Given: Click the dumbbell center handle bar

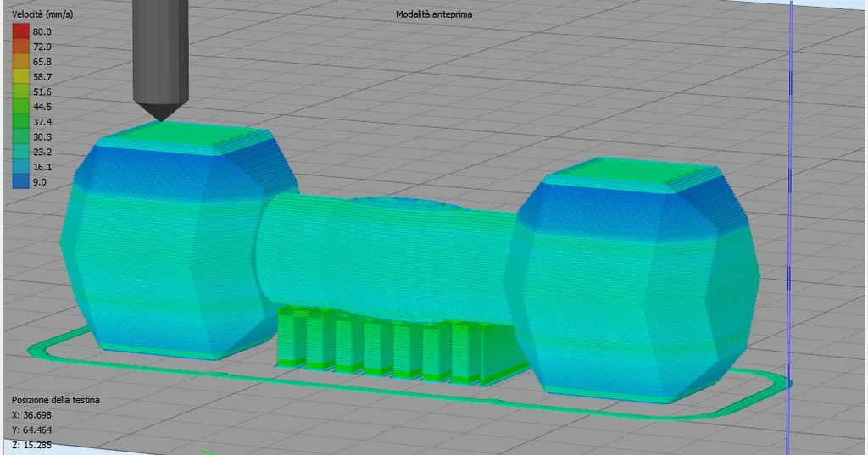Looking at the screenshot, I should point(387,258).
